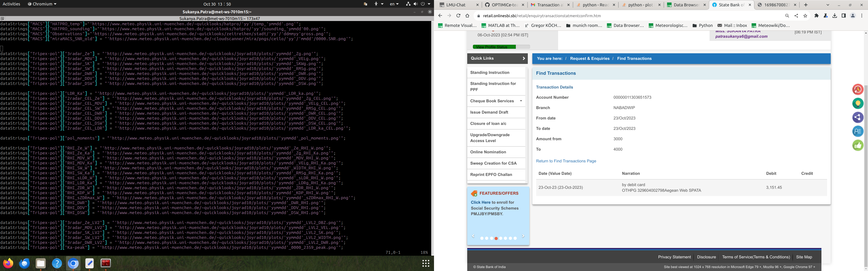The image size is (868, 271).
Task: Select the first carousel dot in Features/Offers
Action: (482, 238)
